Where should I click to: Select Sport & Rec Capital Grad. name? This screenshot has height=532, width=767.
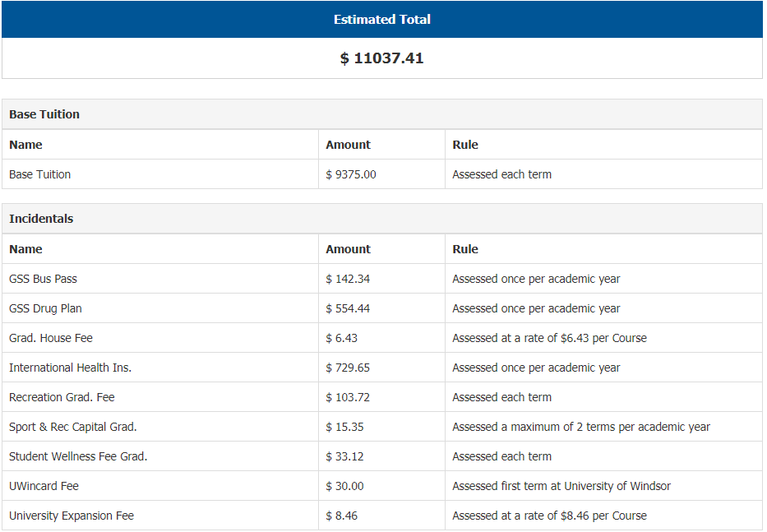point(73,427)
